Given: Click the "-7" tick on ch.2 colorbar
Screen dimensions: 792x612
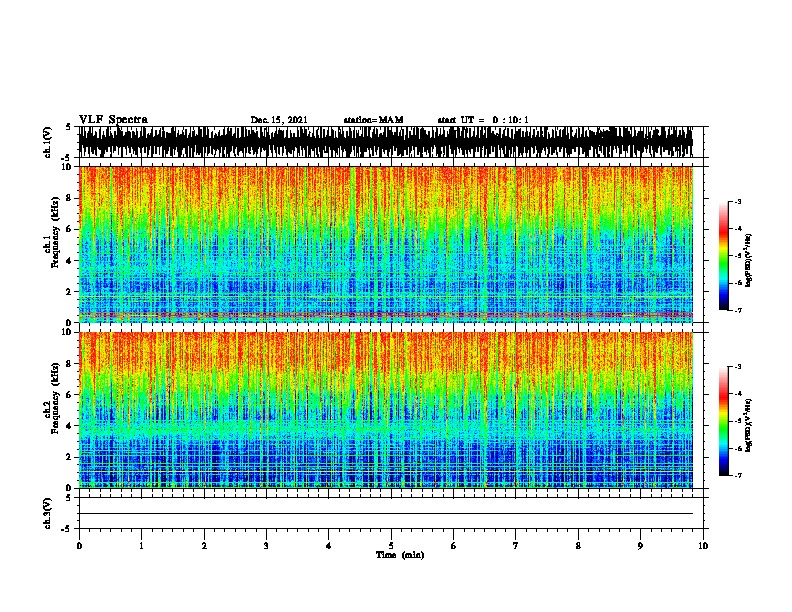Looking at the screenshot, I should pyautogui.click(x=738, y=476).
